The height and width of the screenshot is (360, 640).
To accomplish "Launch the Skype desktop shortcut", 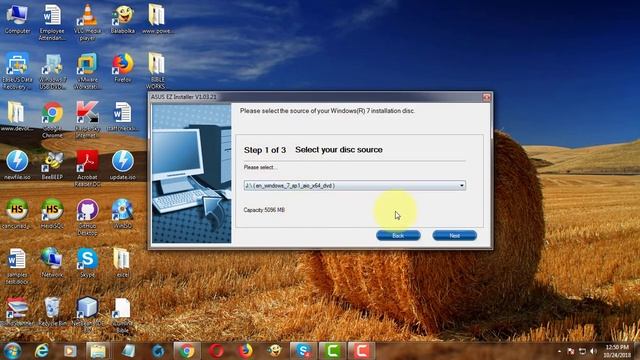I will (87, 262).
